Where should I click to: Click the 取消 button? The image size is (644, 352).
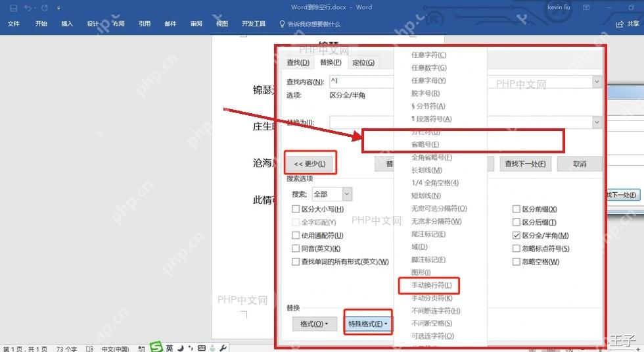tap(580, 164)
